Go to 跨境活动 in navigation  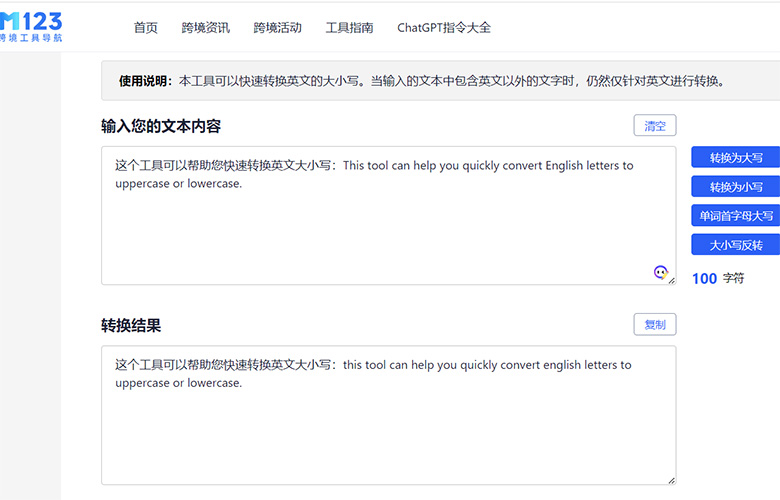(278, 28)
